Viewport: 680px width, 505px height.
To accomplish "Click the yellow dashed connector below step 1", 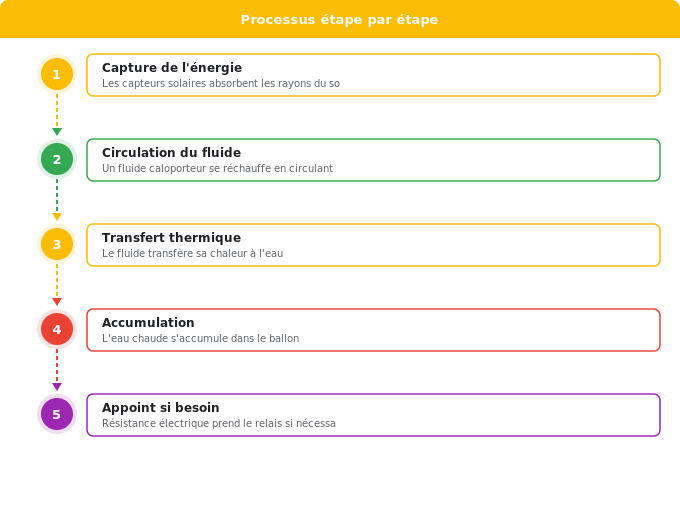I will [57, 111].
